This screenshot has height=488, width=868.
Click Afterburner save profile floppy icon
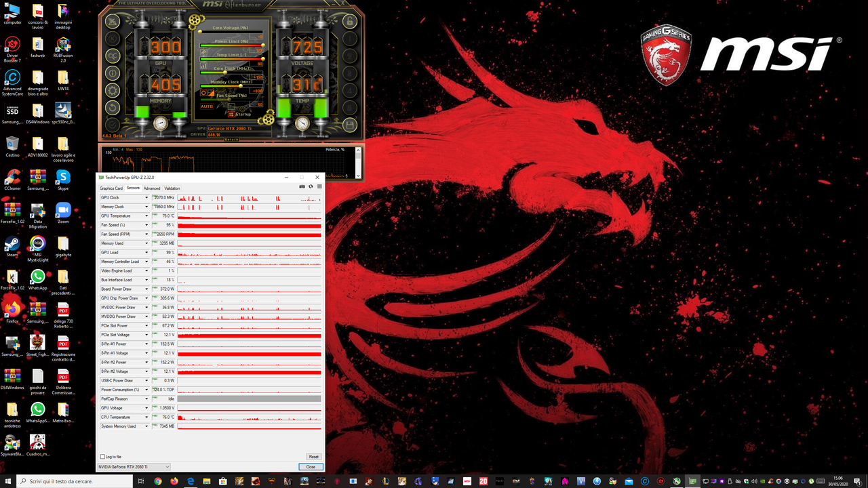point(350,125)
